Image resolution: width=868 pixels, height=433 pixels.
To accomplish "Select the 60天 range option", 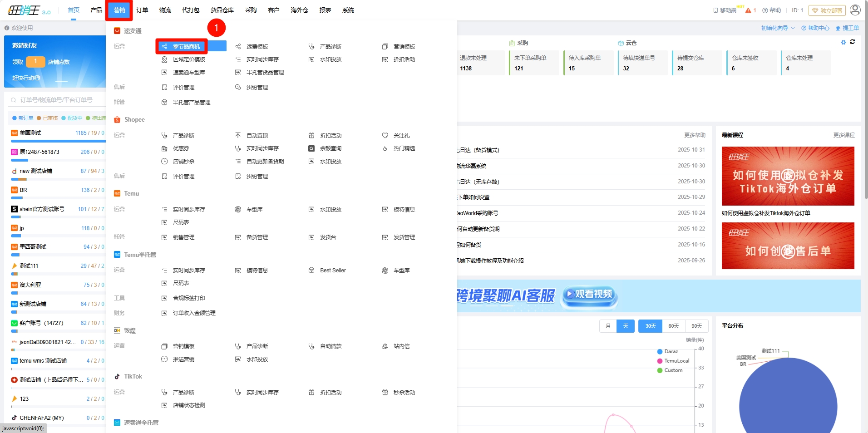I will pos(674,326).
